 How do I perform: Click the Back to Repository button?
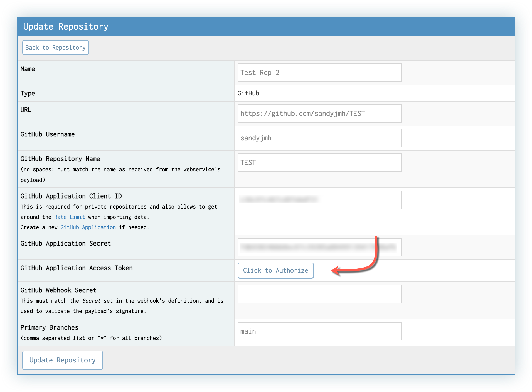tap(56, 48)
